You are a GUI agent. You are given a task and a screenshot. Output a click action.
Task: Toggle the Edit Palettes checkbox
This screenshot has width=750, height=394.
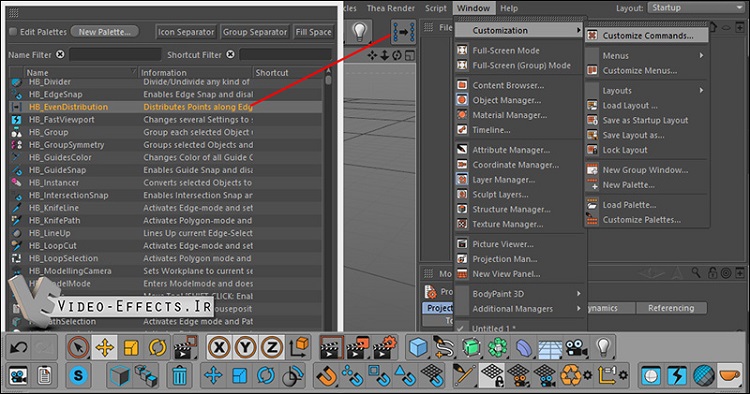click(13, 32)
